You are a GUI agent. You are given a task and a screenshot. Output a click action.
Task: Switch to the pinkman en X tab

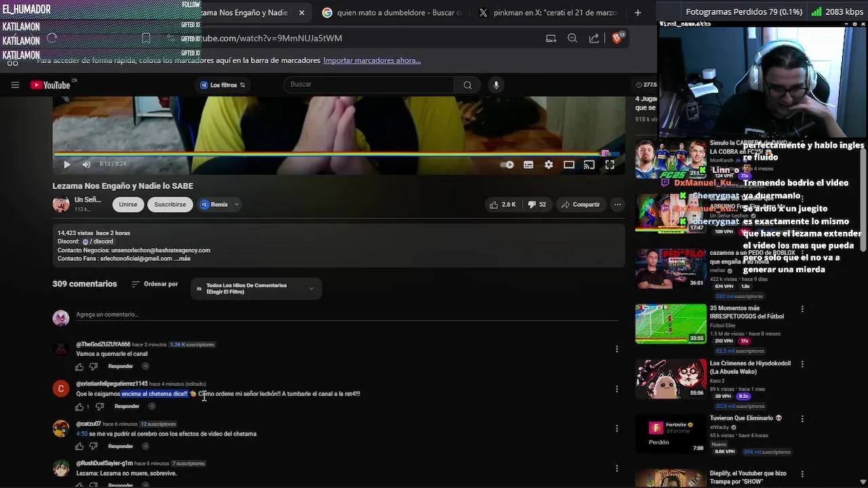(548, 12)
